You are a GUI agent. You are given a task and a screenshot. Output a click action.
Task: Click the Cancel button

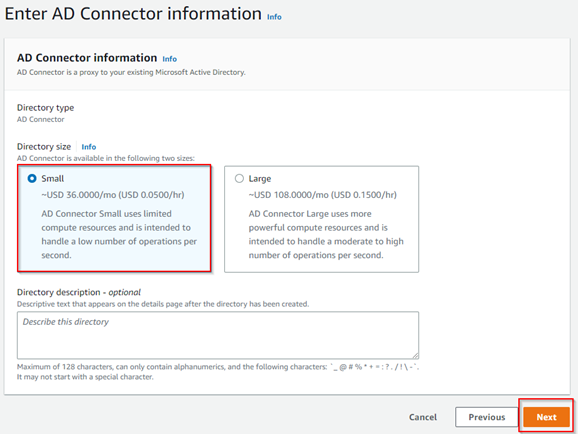tap(423, 417)
